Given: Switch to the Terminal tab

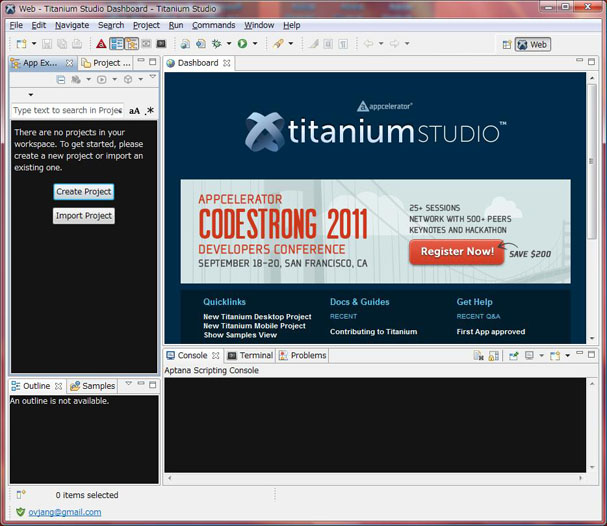Looking at the screenshot, I should (250, 355).
